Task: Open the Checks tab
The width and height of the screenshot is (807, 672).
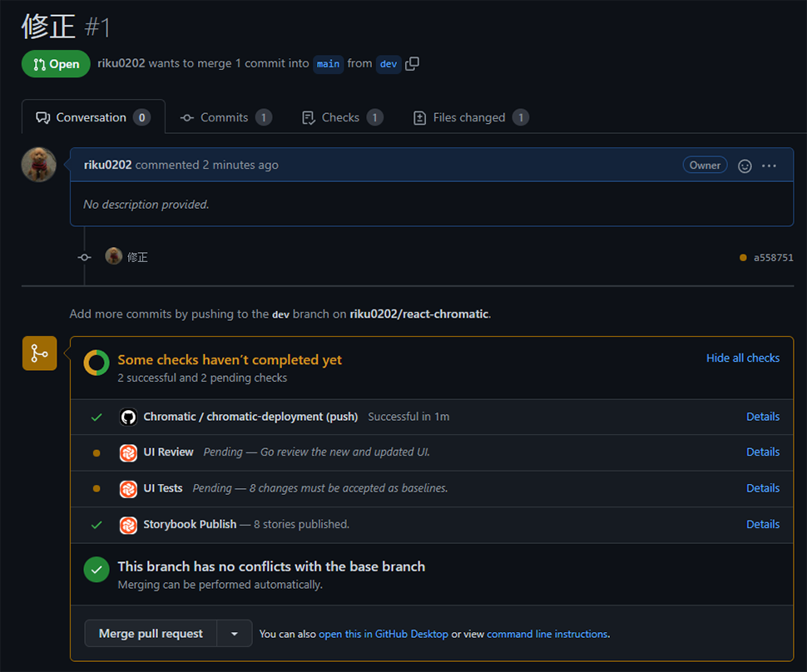Action: pyautogui.click(x=342, y=118)
